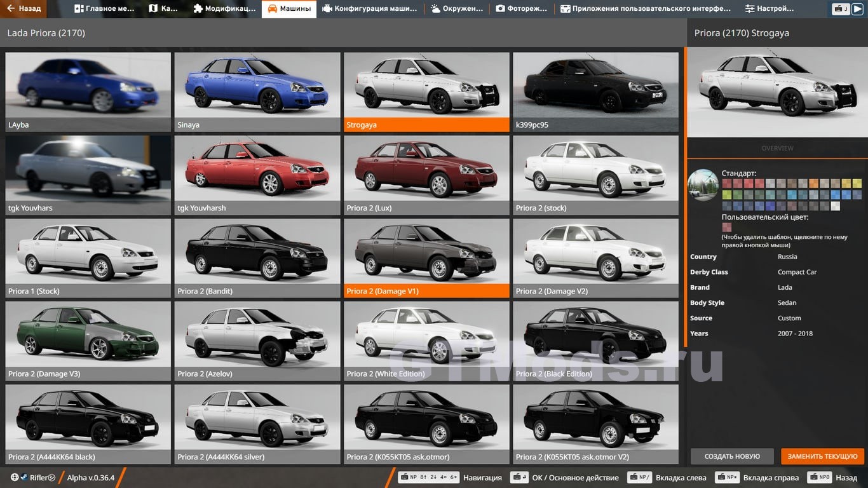Click the Назад hint in bottom bar
This screenshot has width=868, height=488.
tap(832, 477)
